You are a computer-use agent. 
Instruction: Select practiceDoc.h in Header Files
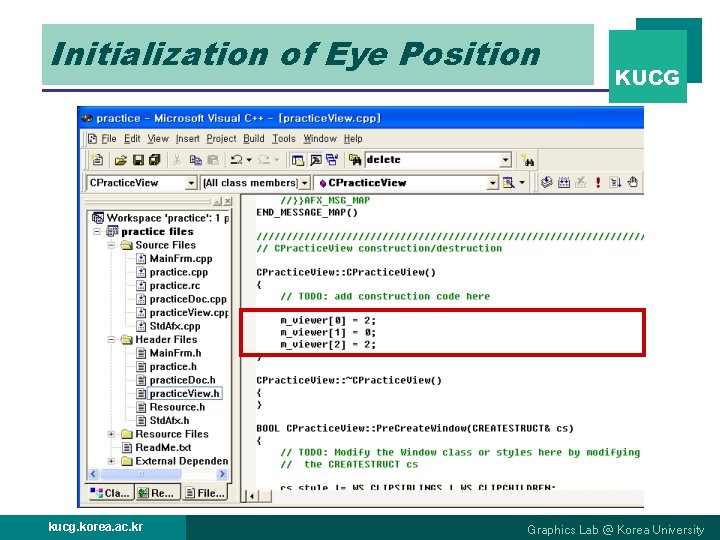pos(182,380)
